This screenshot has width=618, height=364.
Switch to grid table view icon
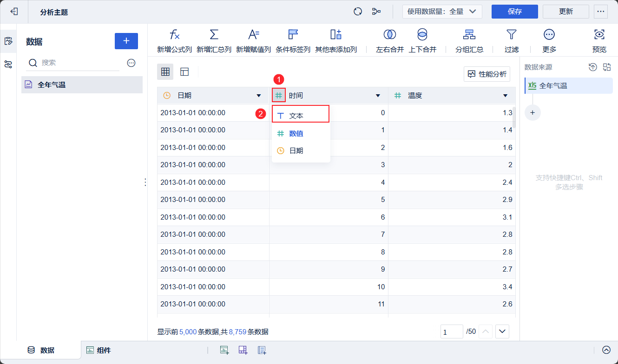[x=165, y=71]
